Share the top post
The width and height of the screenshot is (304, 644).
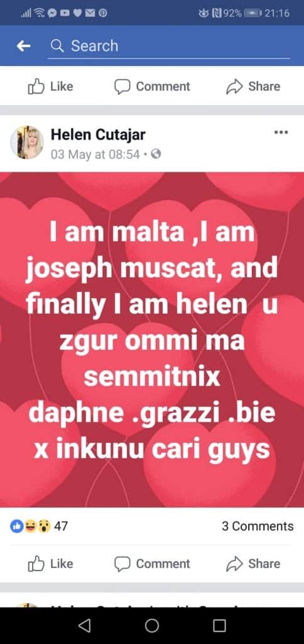(x=253, y=86)
